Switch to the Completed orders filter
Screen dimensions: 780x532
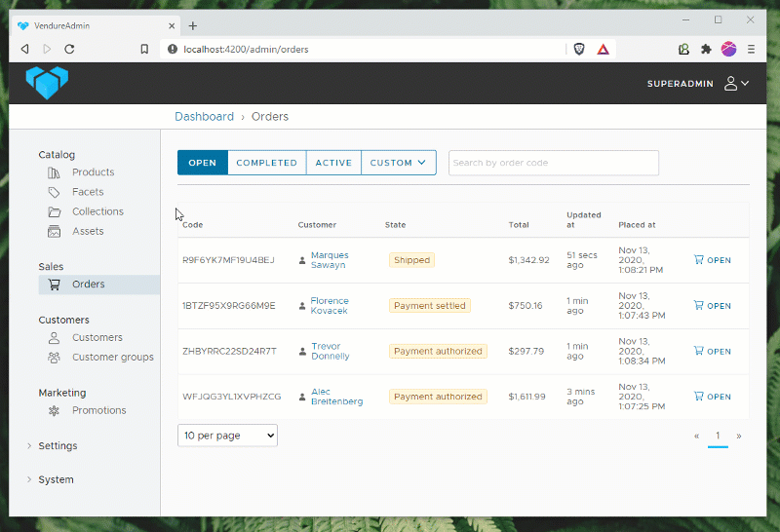click(266, 163)
